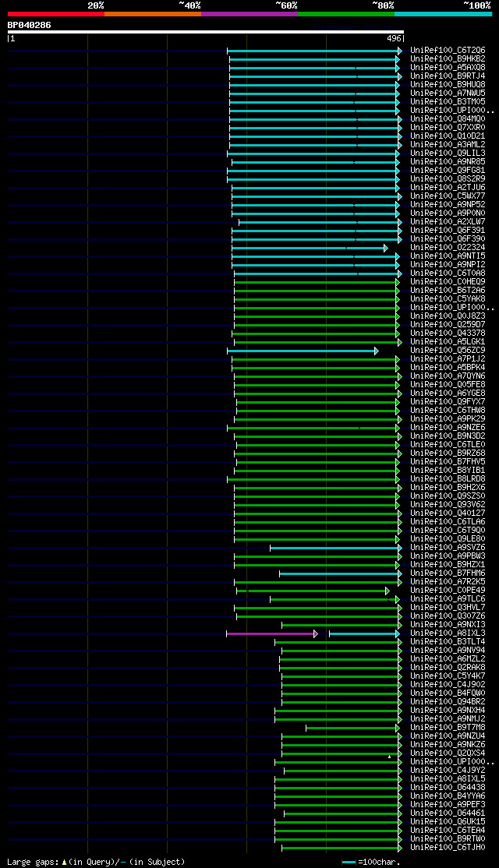Select the UniRef100_C0HEQ9 label

(448, 282)
